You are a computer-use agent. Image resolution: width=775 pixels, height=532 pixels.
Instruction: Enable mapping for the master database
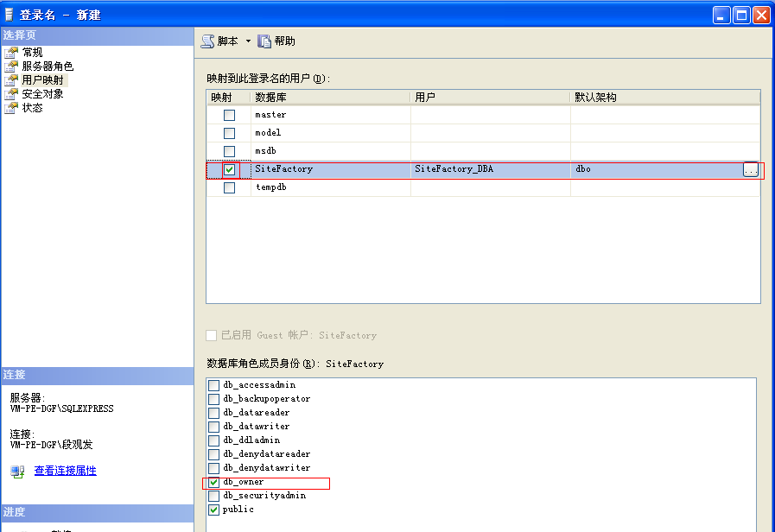pyautogui.click(x=229, y=115)
